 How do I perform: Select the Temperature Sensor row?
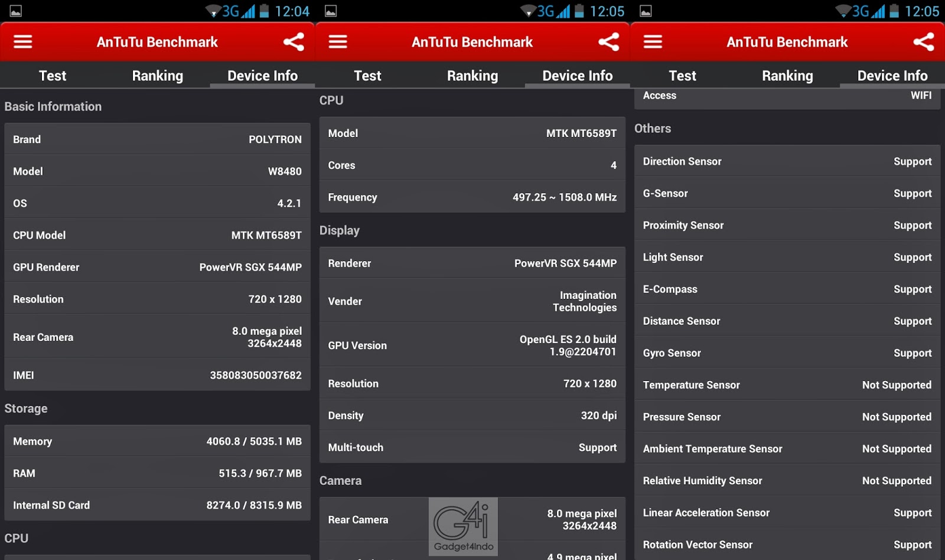point(787,385)
